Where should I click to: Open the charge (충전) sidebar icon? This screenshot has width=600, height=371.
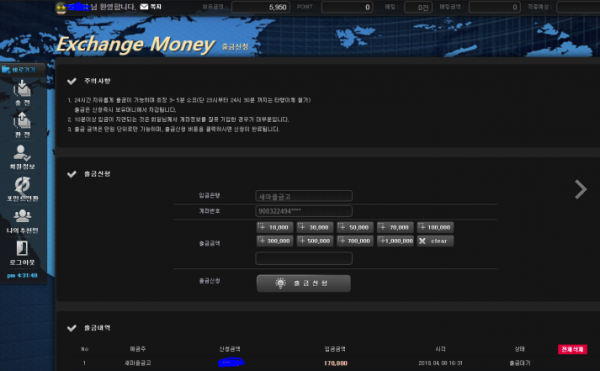click(x=22, y=92)
